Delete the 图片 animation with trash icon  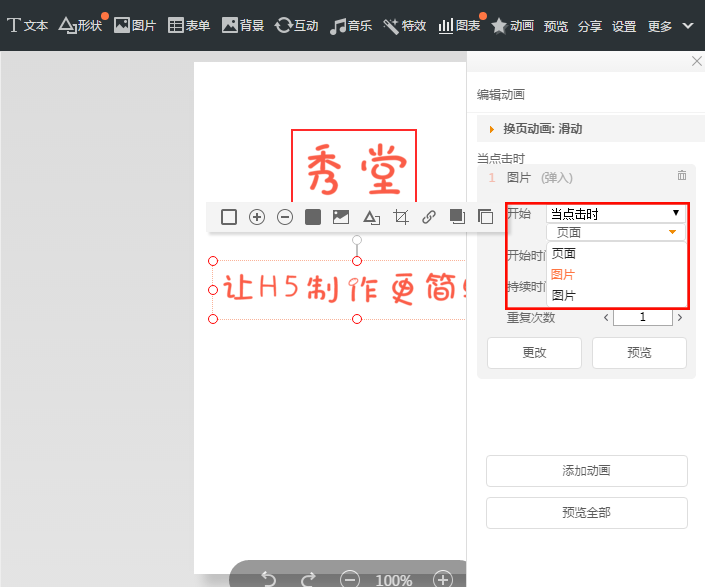point(682,176)
